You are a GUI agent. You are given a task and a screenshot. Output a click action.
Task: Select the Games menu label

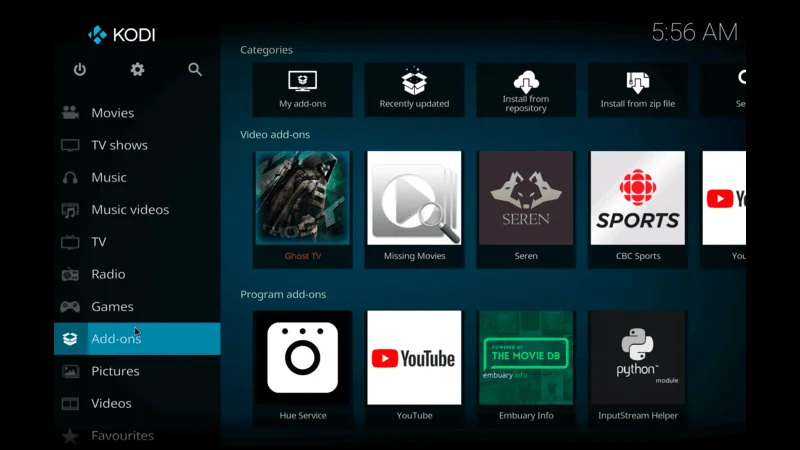(112, 307)
